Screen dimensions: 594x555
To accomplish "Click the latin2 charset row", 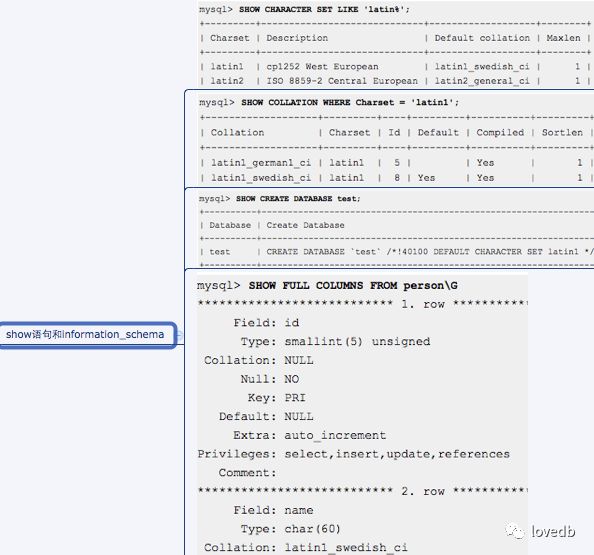I will [395, 81].
